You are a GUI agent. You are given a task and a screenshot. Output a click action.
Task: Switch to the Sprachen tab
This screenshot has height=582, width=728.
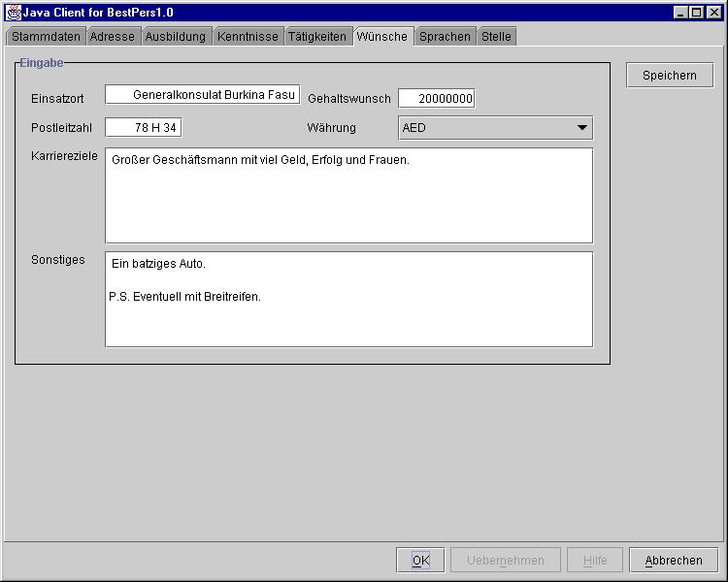click(445, 37)
